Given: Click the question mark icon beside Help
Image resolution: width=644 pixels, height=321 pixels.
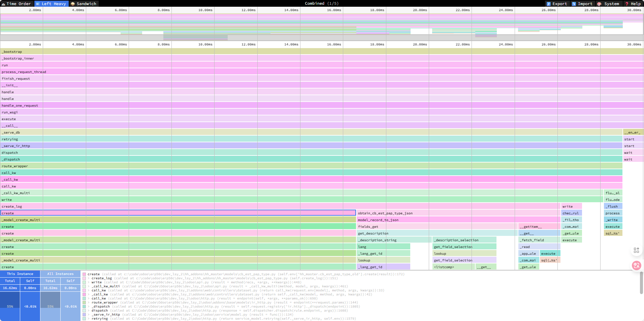Looking at the screenshot, I should click(x=626, y=4).
